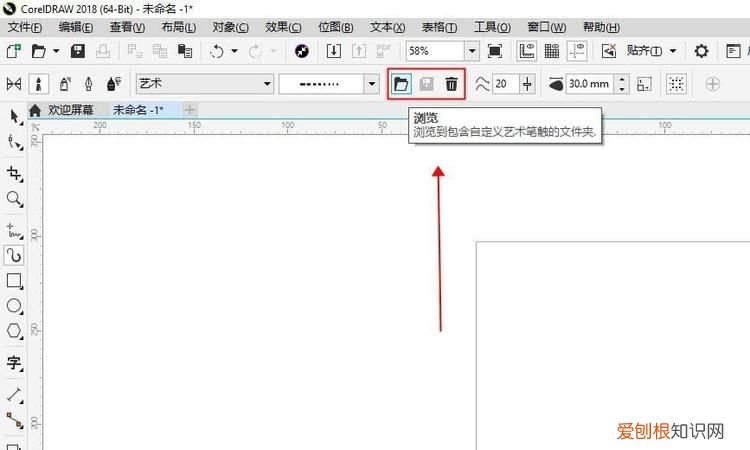Add a new document tab with plus
Image resolution: width=750 pixels, height=450 pixels.
coord(189,110)
